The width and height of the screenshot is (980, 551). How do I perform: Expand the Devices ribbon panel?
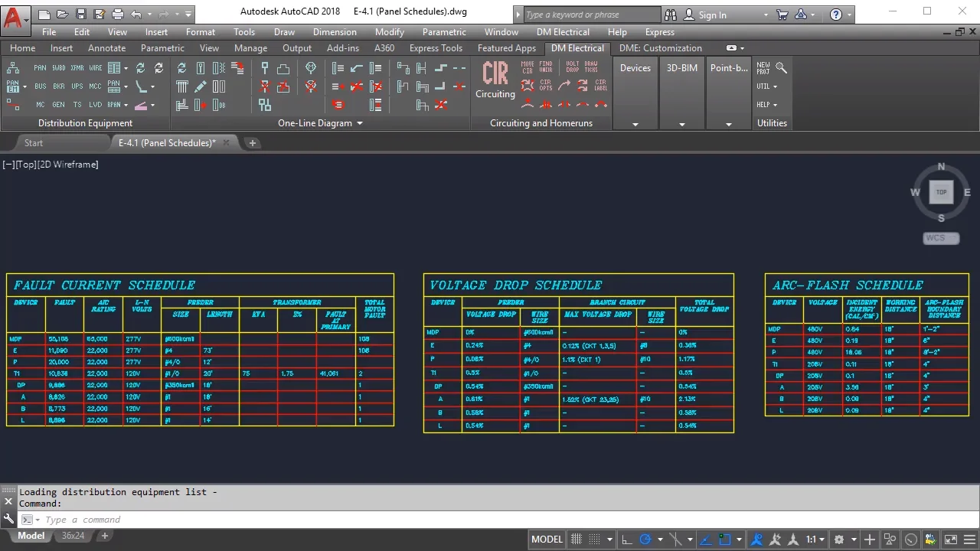635,124
